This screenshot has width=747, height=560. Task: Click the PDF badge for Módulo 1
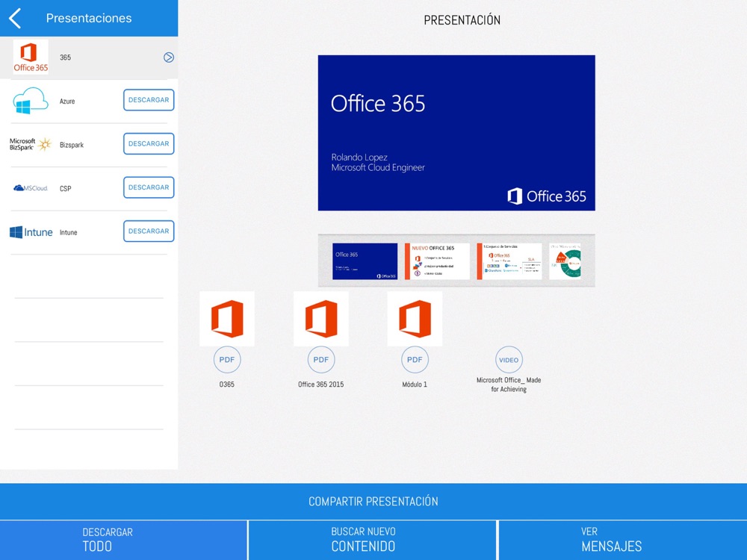415,360
